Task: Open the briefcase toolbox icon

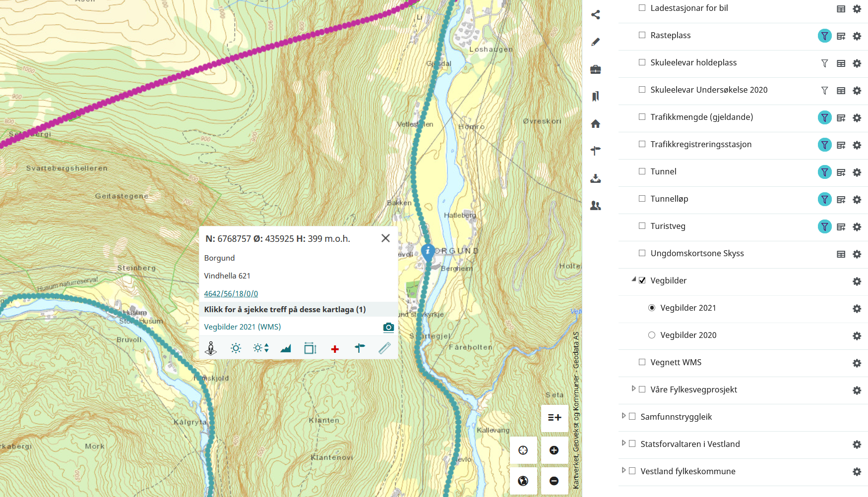Action: (x=596, y=69)
